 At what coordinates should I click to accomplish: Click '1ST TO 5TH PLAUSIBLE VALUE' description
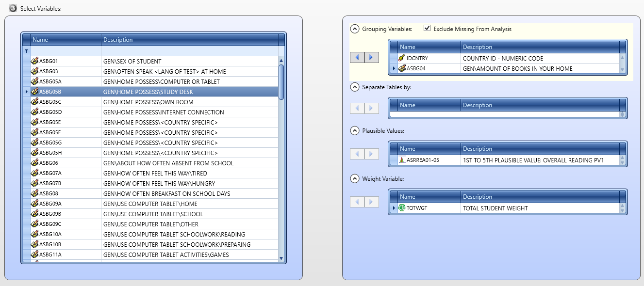click(533, 160)
